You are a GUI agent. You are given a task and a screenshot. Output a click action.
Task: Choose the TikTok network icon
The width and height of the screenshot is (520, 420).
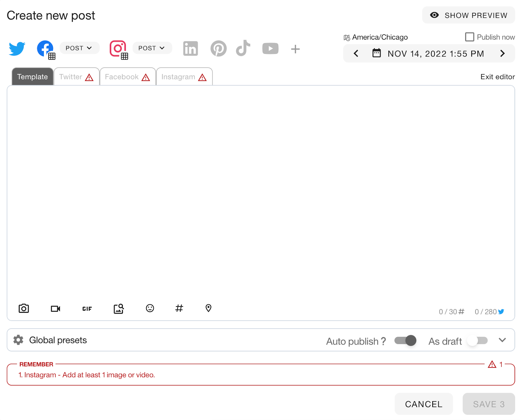click(243, 48)
